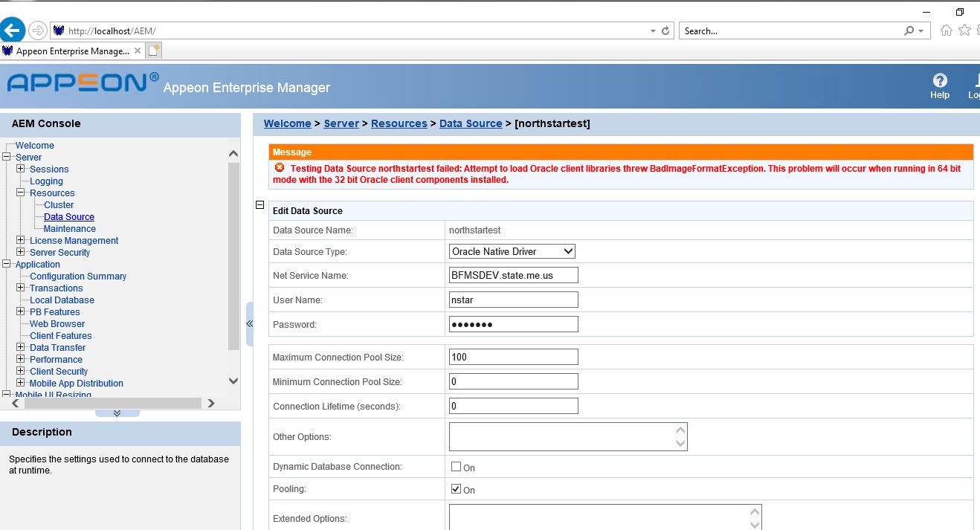Viewport: 980px width, 530px height.
Task: Expand the License Management tree node
Action: pyautogui.click(x=21, y=240)
